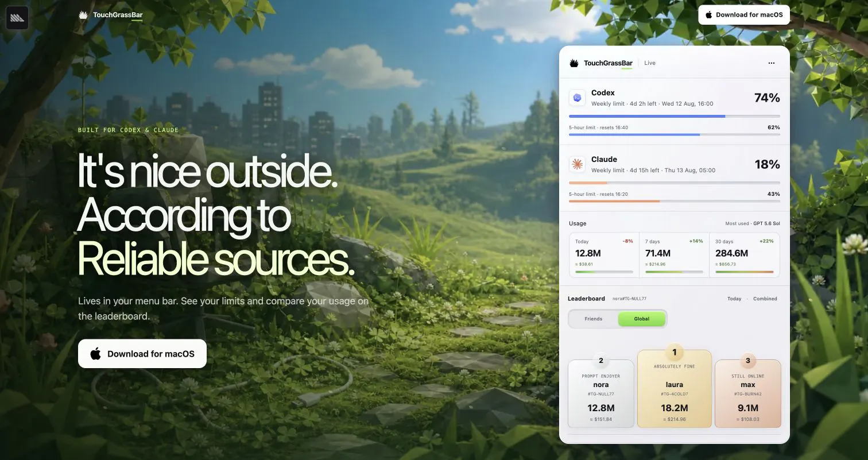This screenshot has height=460, width=868.
Task: Click the striped logo icon in the top-left corner
Action: 17,18
